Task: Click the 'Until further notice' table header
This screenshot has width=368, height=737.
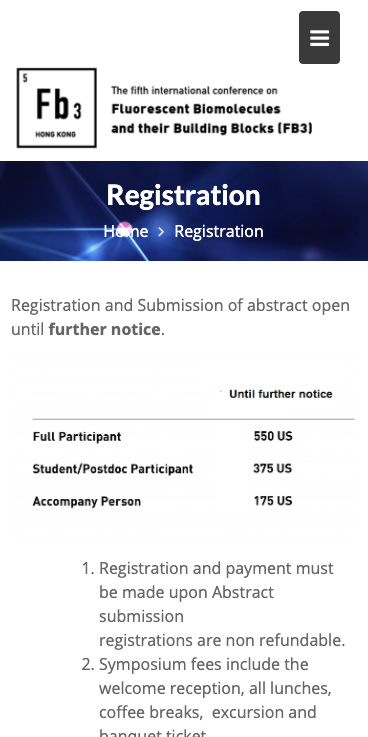Action: 281,394
